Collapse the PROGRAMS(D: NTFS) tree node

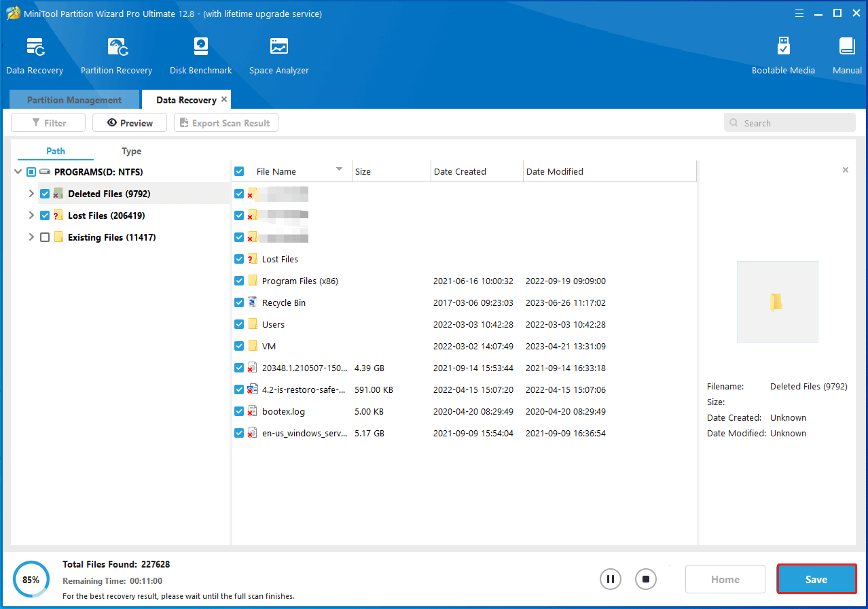point(18,172)
